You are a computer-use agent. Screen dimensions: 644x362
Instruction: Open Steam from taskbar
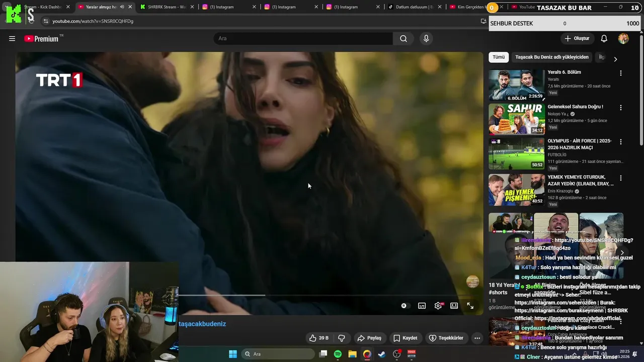click(x=382, y=354)
